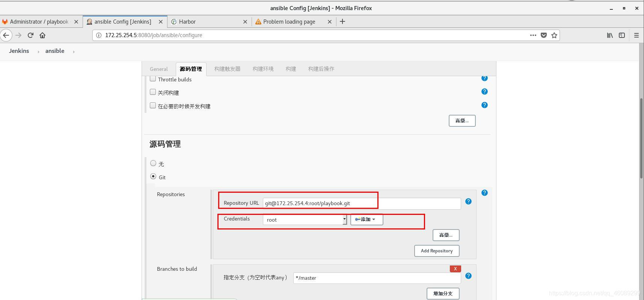
Task: Close the Harbor tab
Action: click(245, 22)
